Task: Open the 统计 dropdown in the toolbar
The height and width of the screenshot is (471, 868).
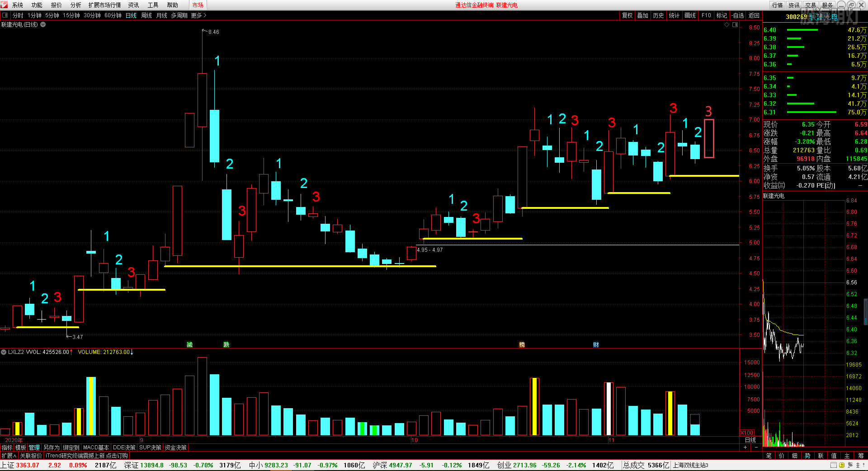Action: point(675,15)
